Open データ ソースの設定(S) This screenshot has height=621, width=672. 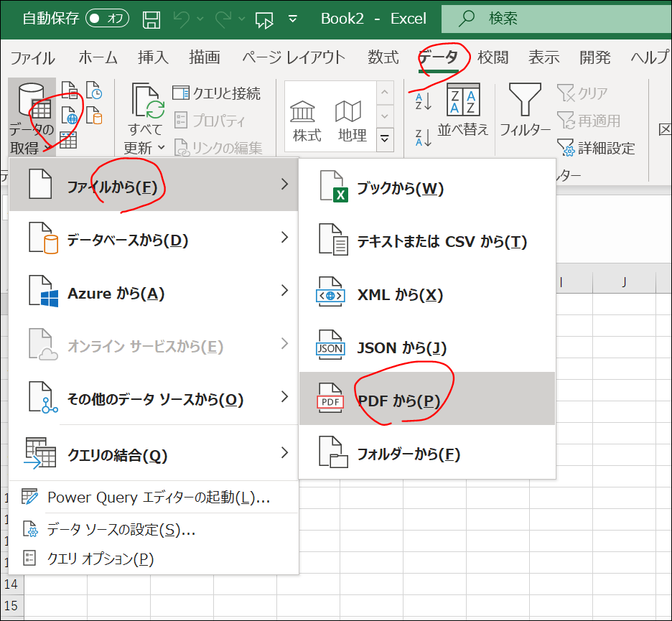pos(154,530)
